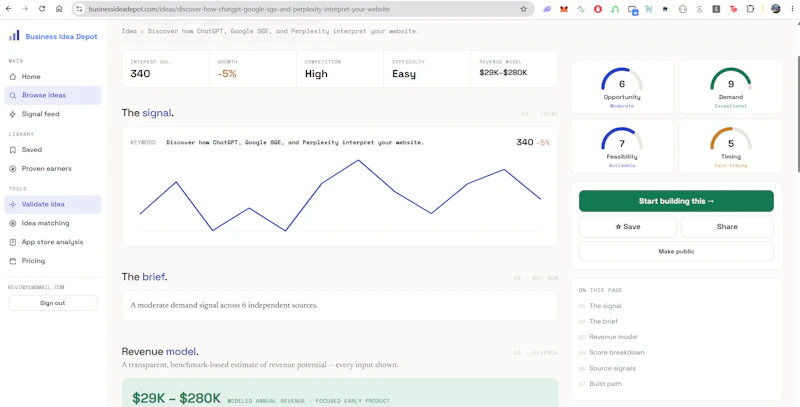Open the red Opera-style extension icon
The height and width of the screenshot is (407, 800).
coord(598,9)
